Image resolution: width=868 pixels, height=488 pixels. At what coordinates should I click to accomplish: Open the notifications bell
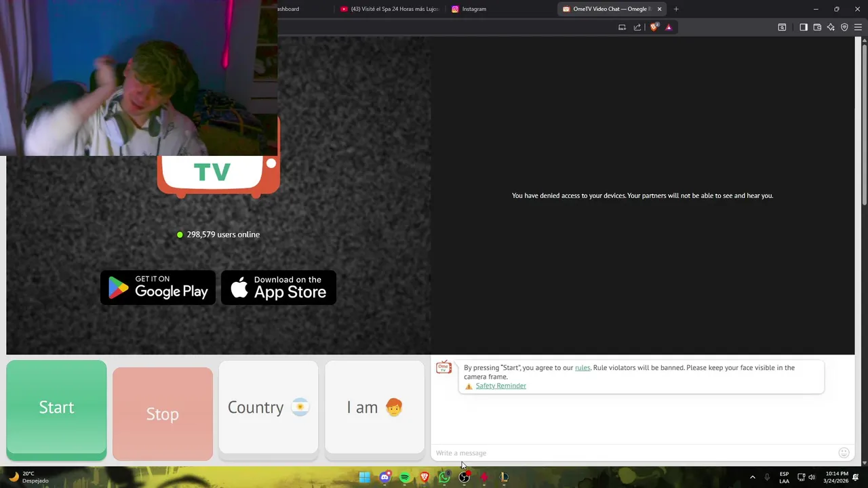[x=856, y=477]
